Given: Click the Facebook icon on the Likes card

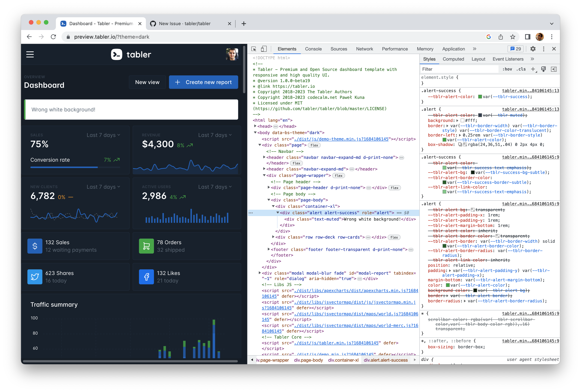Looking at the screenshot, I should click(x=146, y=277).
